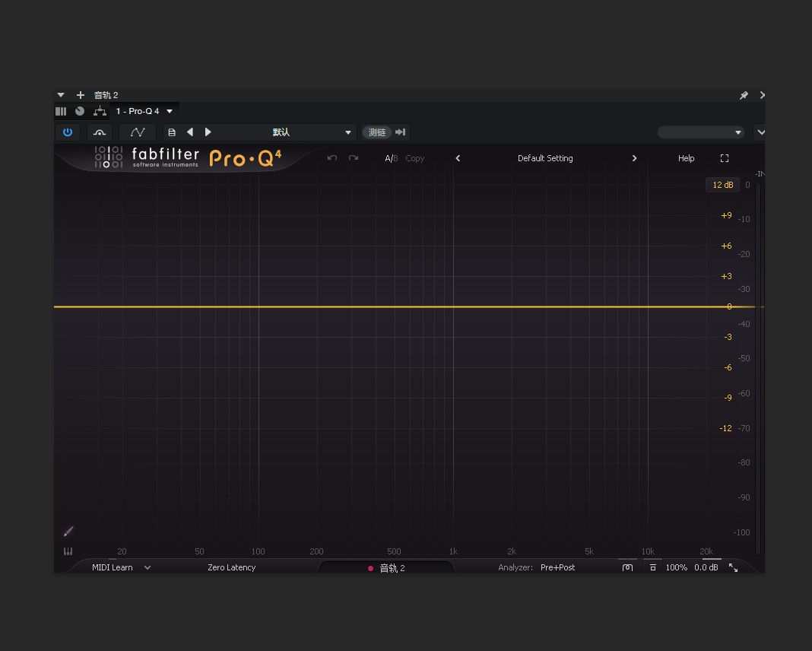Open the Help menu

pos(686,158)
